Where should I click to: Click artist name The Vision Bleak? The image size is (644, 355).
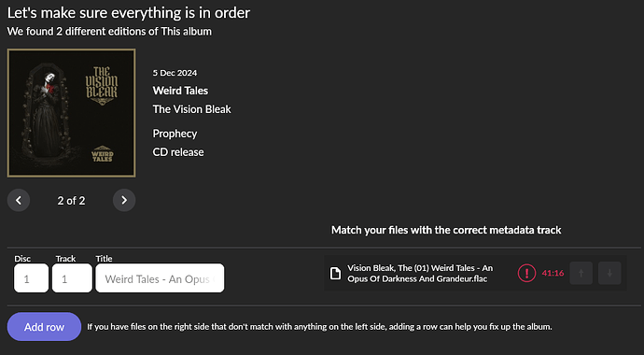[192, 109]
